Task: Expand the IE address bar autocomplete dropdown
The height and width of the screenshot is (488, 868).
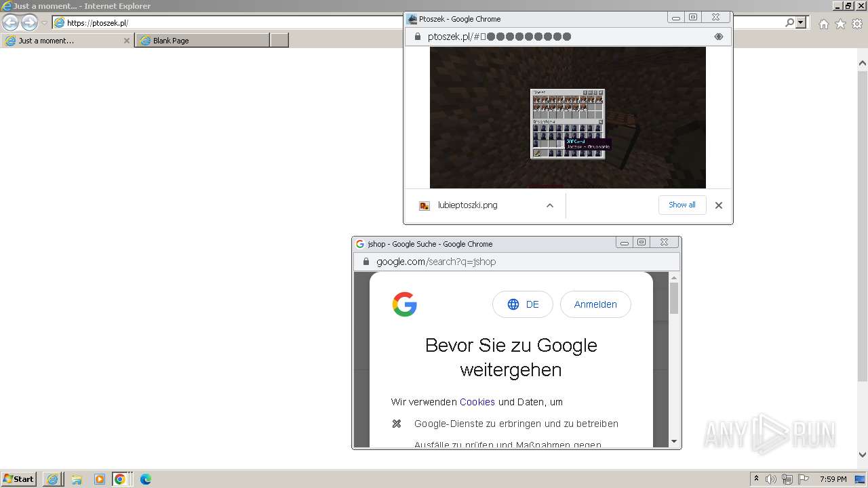Action: pyautogui.click(x=802, y=23)
